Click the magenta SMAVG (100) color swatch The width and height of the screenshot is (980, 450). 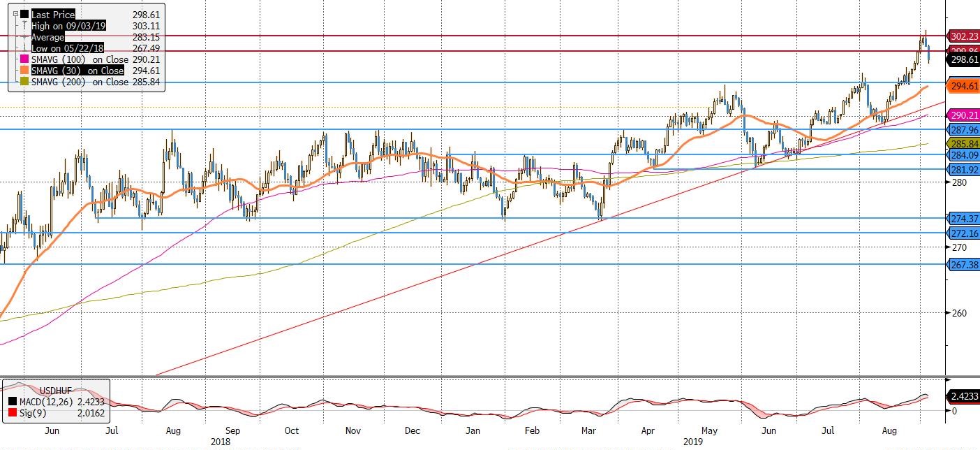[x=25, y=59]
